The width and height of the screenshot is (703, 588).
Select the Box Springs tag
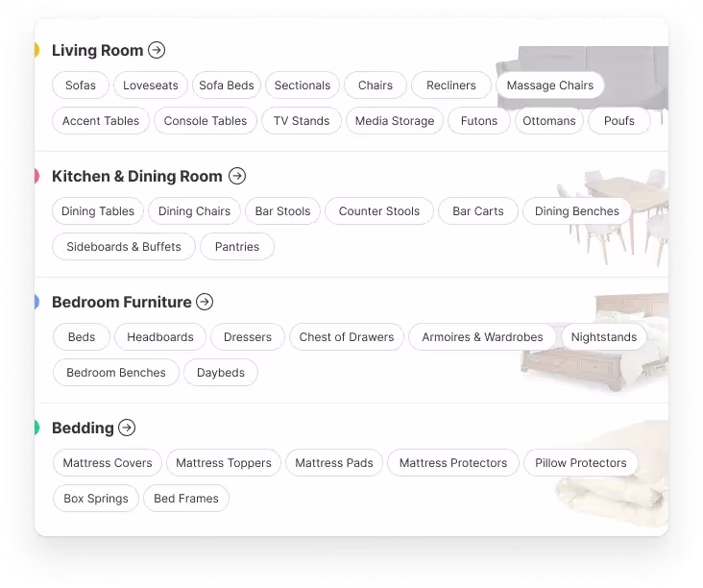pyautogui.click(x=96, y=499)
